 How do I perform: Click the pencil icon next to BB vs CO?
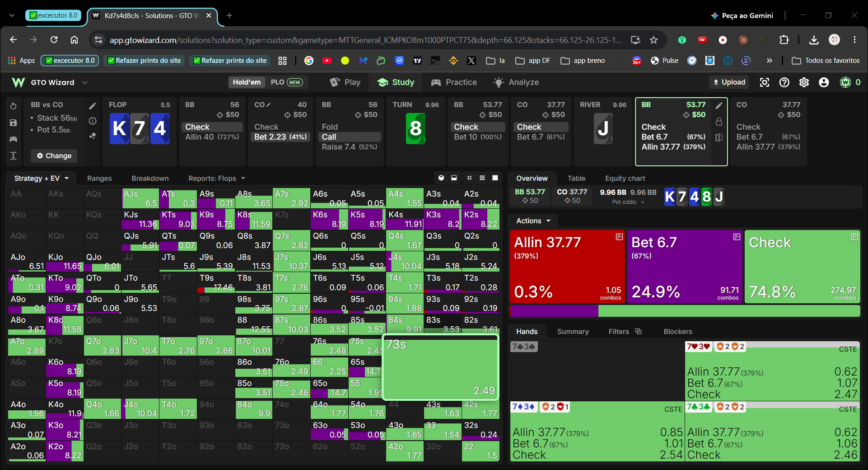coord(93,106)
